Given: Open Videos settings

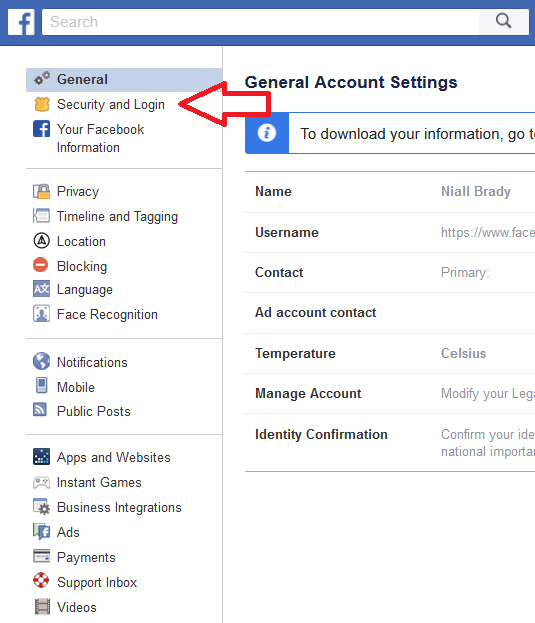Looking at the screenshot, I should tap(77, 608).
